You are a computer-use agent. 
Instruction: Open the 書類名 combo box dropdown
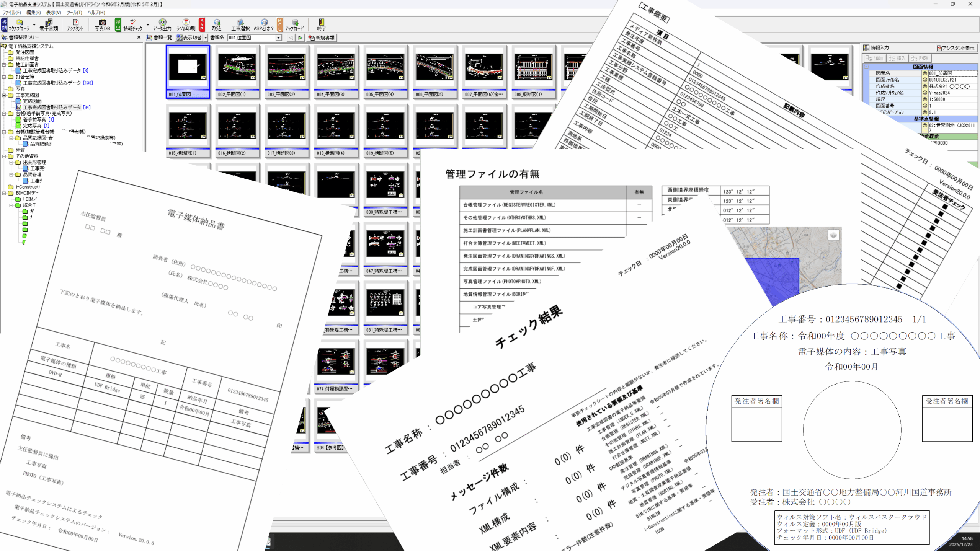pos(279,37)
